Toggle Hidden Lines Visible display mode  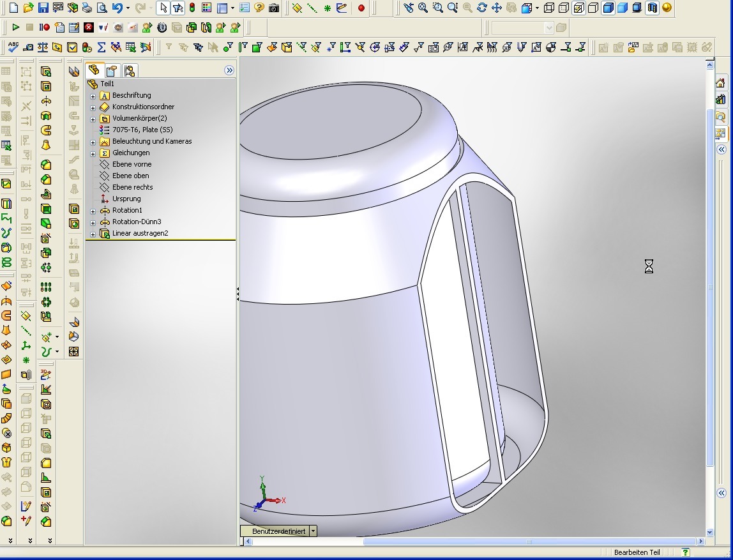tap(563, 8)
